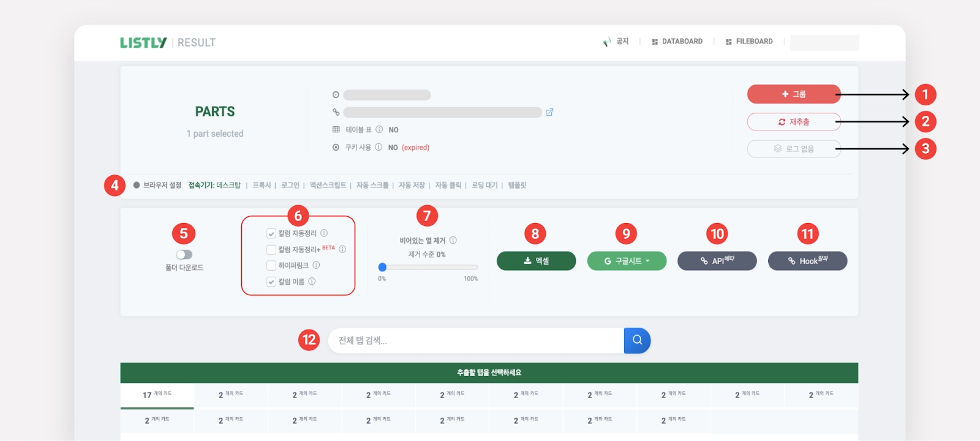Viewport: 980px width, 441px height.
Task: Click the 제거 수준 slider handle
Action: tap(382, 267)
